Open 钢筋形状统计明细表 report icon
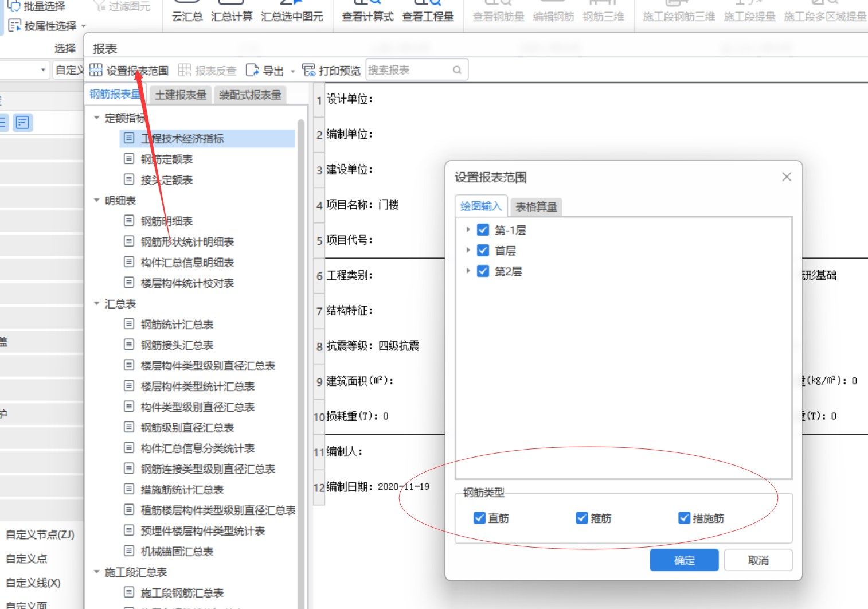The height and width of the screenshot is (609, 868). [129, 241]
